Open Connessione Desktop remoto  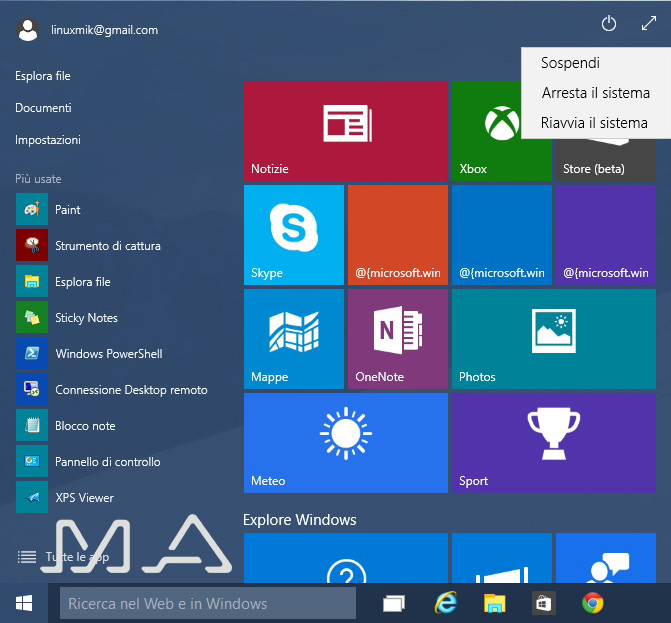coord(112,389)
